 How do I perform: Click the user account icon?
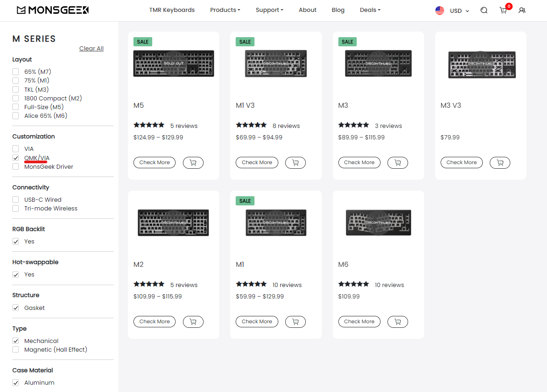522,11
